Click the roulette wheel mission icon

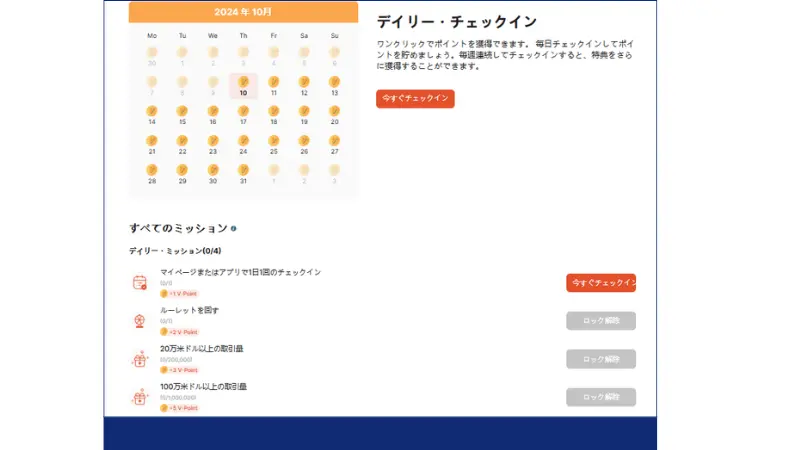[140, 321]
